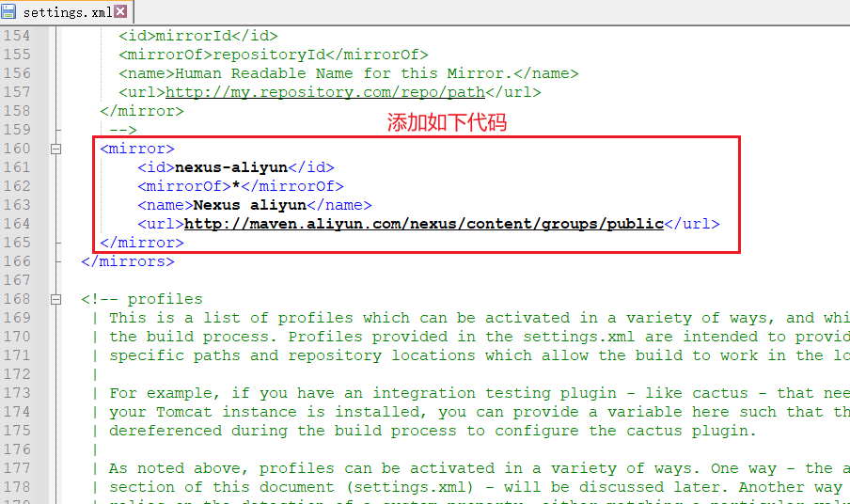This screenshot has width=850, height=504.
Task: Close the settings.xml tab with red X
Action: pyautogui.click(x=120, y=12)
